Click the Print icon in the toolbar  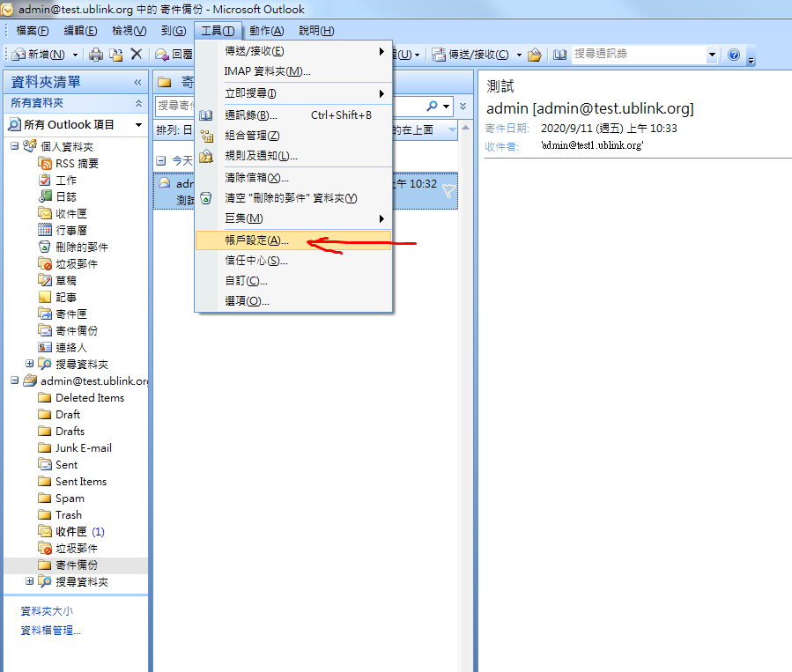point(96,55)
